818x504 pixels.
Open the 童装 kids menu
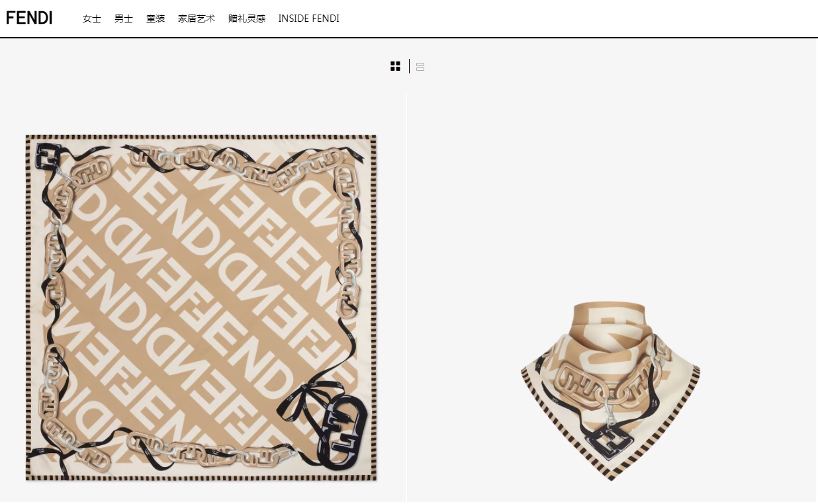156,19
